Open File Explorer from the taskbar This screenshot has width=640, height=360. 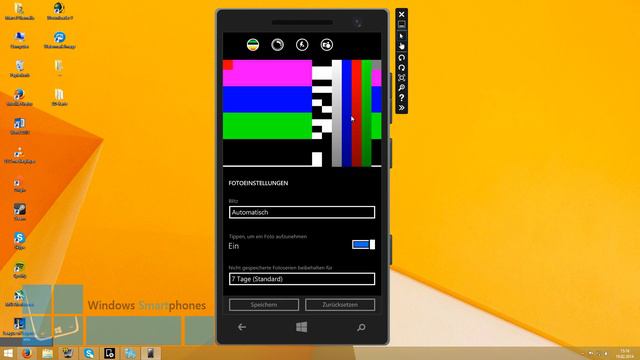point(47,353)
